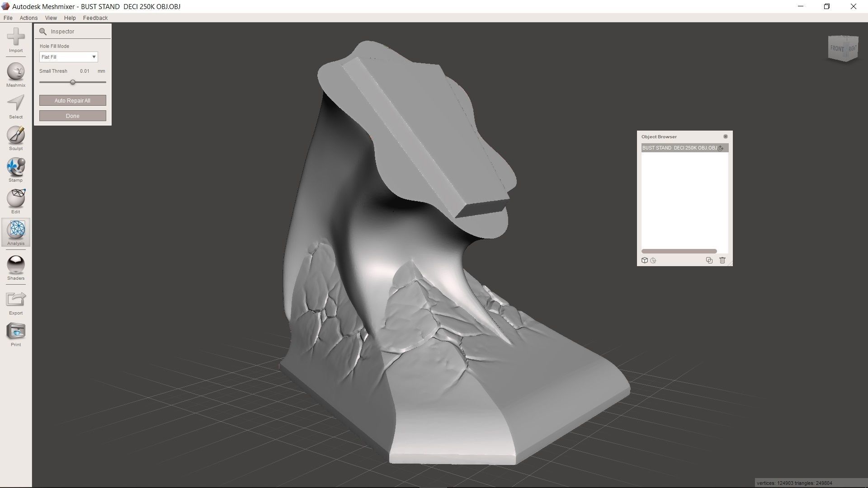Image resolution: width=868 pixels, height=488 pixels.
Task: Click the Import plus icon
Action: (x=16, y=37)
